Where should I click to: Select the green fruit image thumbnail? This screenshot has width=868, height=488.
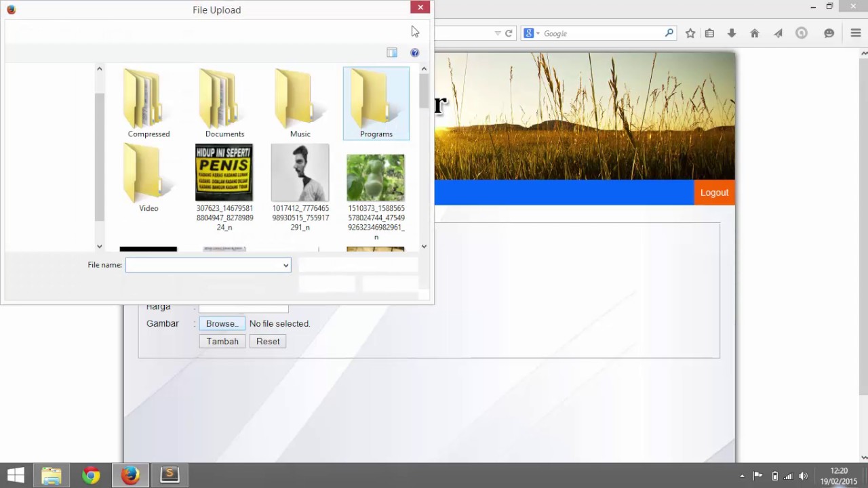click(x=376, y=178)
